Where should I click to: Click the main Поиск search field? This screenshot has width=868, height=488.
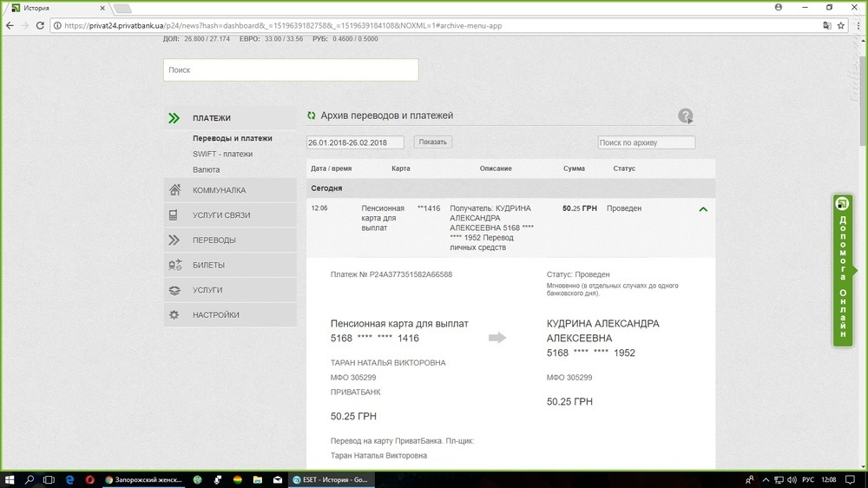tap(291, 69)
